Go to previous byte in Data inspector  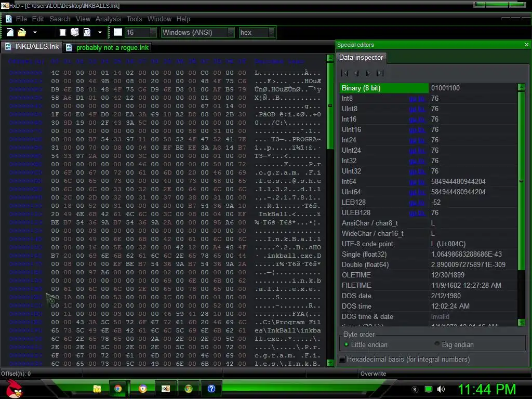(356, 73)
